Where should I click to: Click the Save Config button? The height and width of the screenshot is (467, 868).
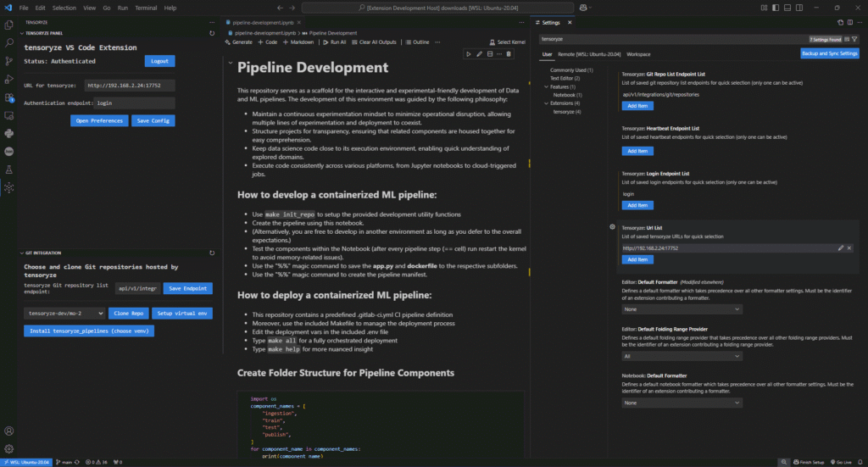pos(153,120)
